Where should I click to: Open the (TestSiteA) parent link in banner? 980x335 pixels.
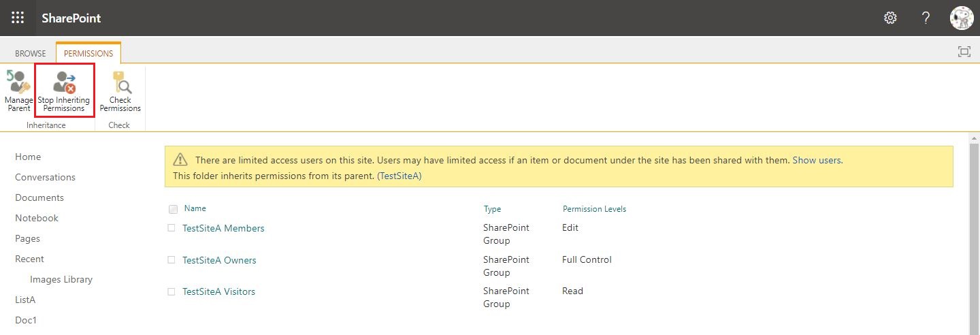click(x=399, y=176)
